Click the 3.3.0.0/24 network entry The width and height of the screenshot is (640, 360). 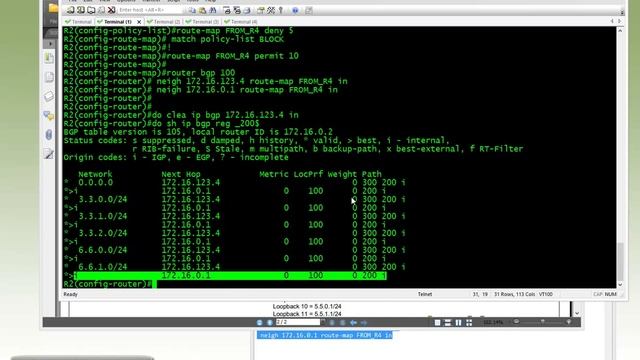click(102, 200)
